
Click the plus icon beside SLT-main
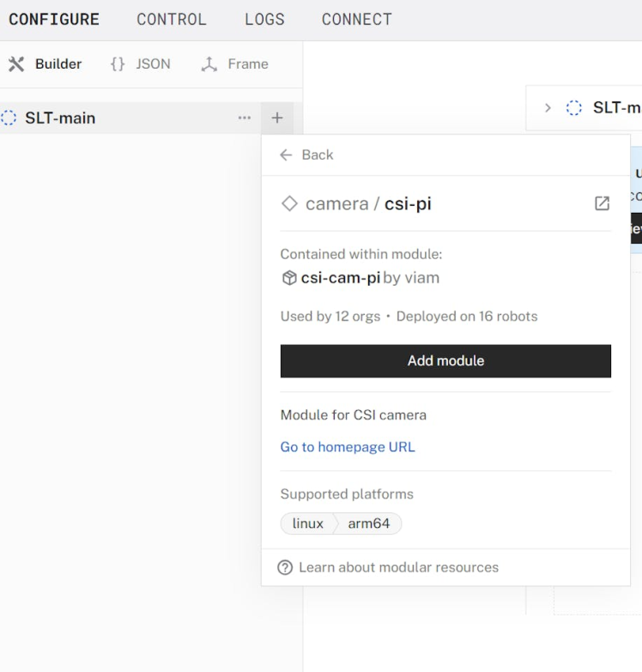coord(276,118)
